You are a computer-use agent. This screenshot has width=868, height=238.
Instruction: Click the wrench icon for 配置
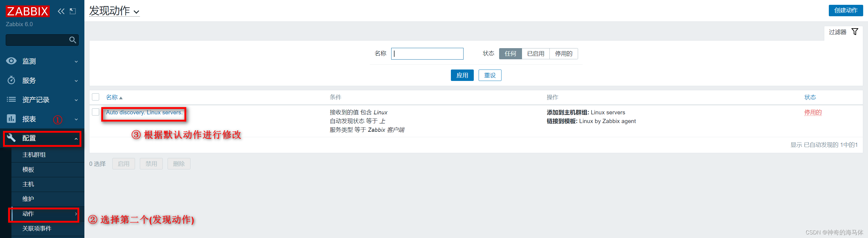tap(11, 138)
